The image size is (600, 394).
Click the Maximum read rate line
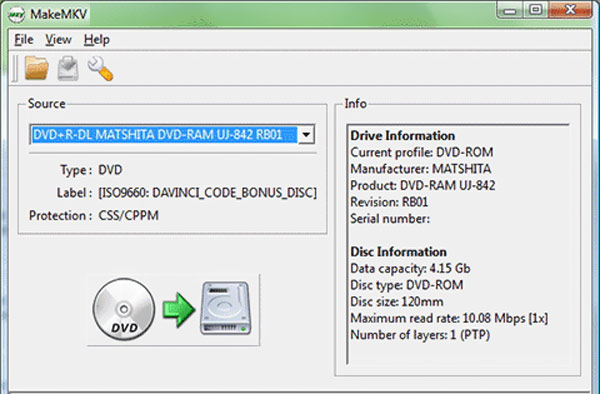449,318
